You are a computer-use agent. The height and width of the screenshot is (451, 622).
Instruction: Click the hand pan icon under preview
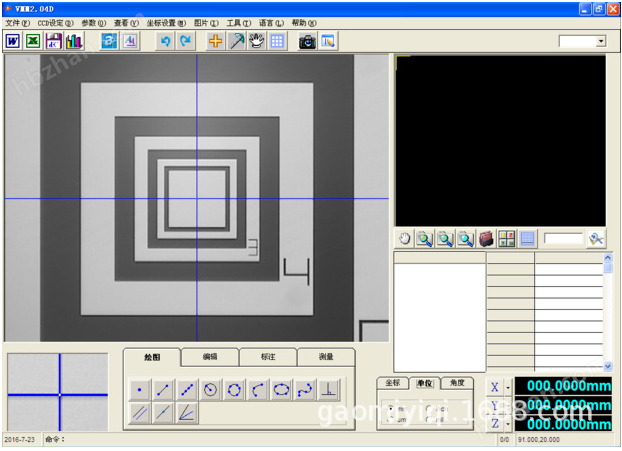[x=405, y=239]
